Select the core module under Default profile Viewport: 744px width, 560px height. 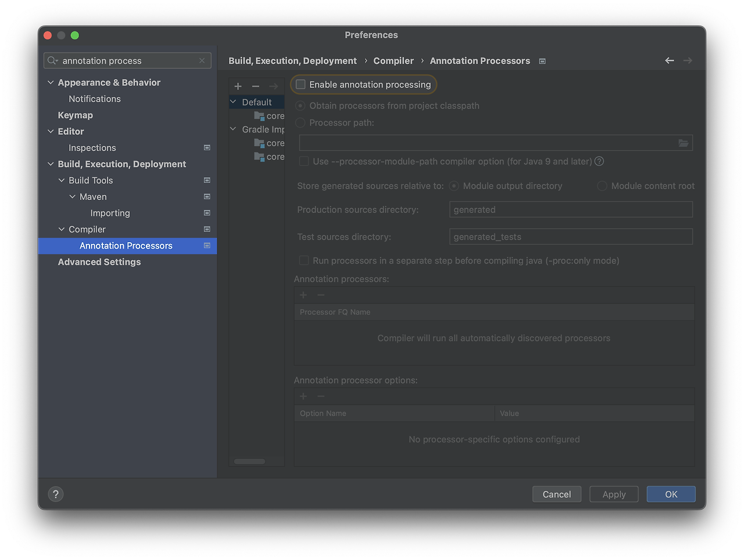coord(269,116)
